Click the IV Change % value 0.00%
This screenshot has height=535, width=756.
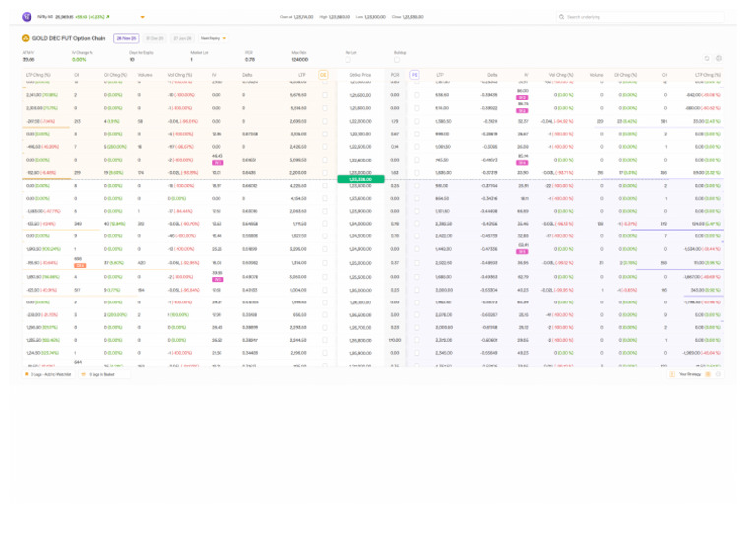(79, 60)
